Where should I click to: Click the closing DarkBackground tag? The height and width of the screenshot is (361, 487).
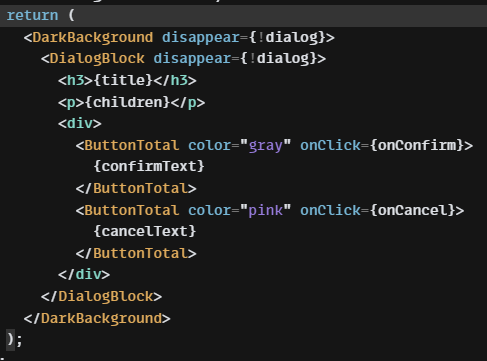coord(97,318)
